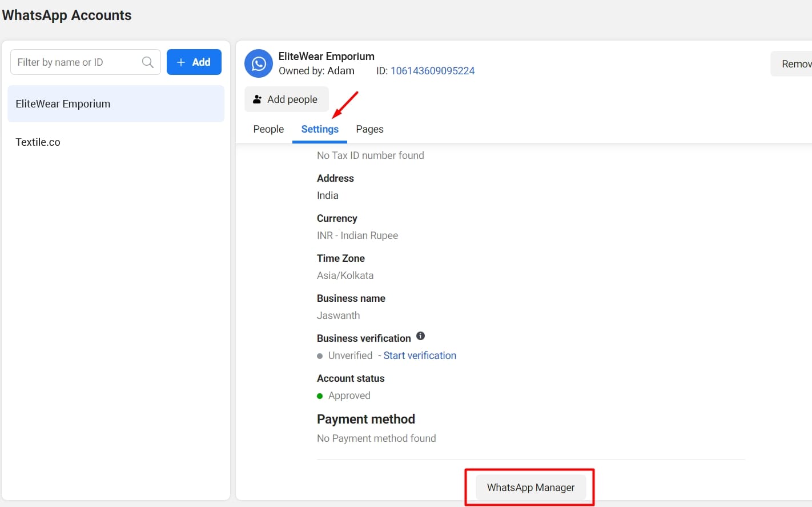This screenshot has width=812, height=507.
Task: Click the 'Unverified' status text
Action: point(350,356)
